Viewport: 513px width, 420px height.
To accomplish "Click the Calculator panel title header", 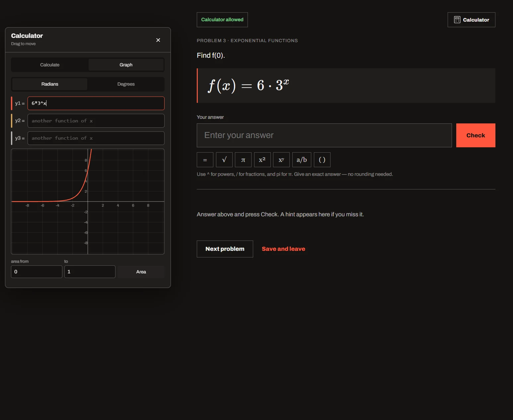I will coord(27,35).
